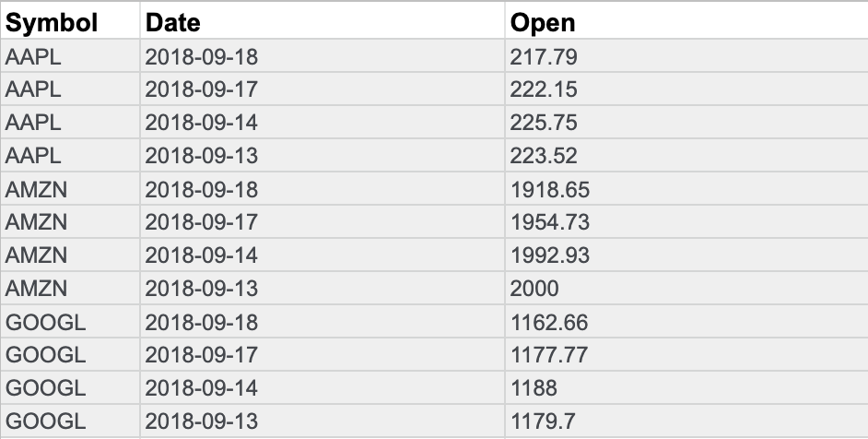Select the 225.75 Open price cell
Screen dimensions: 868x439
[544, 124]
